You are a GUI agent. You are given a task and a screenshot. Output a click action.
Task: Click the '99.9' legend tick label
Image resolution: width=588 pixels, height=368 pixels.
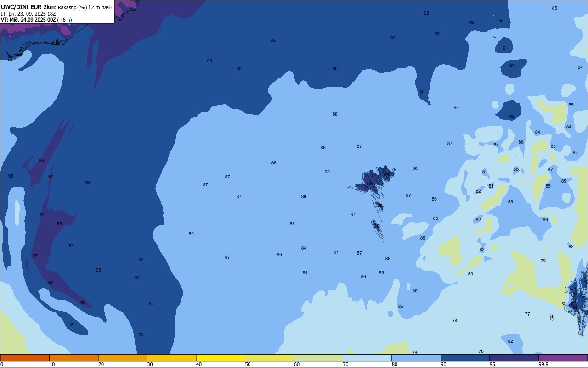click(x=544, y=364)
